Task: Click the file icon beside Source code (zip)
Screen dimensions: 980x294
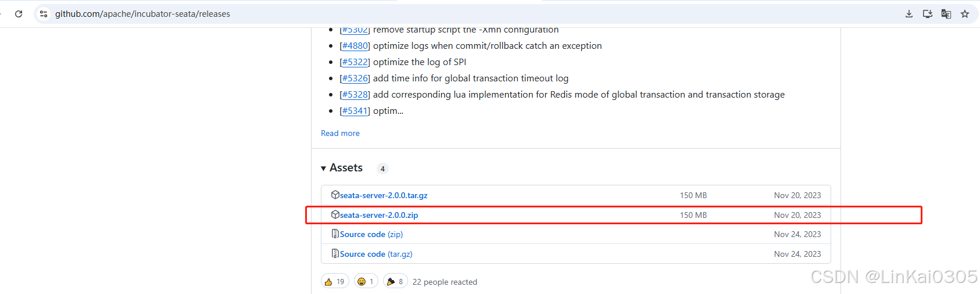Action: coord(335,234)
